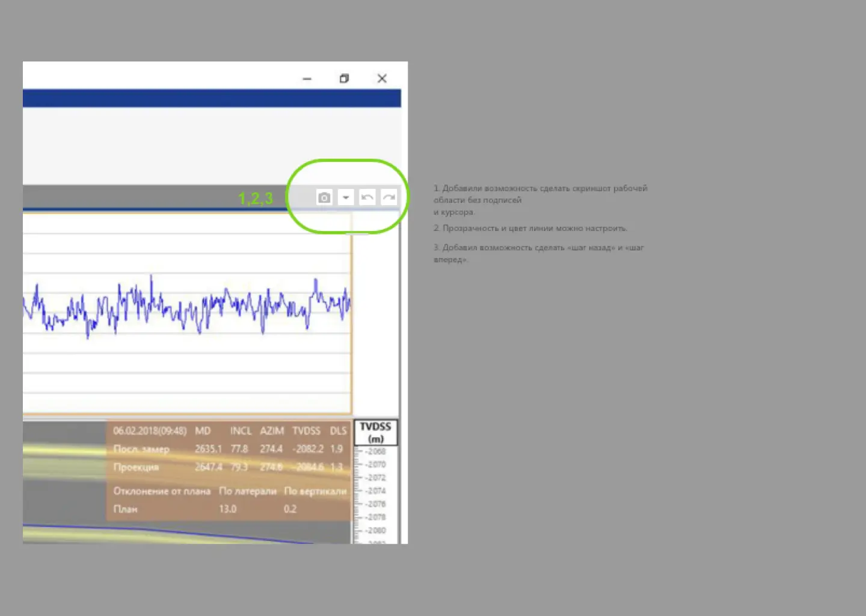
Task: Click the date stamp 06.02.2018(09:48)
Action: point(150,431)
